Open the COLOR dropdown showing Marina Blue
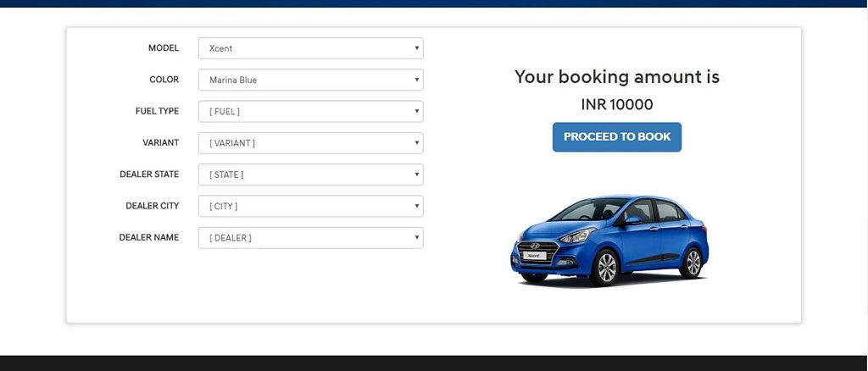 click(x=310, y=80)
